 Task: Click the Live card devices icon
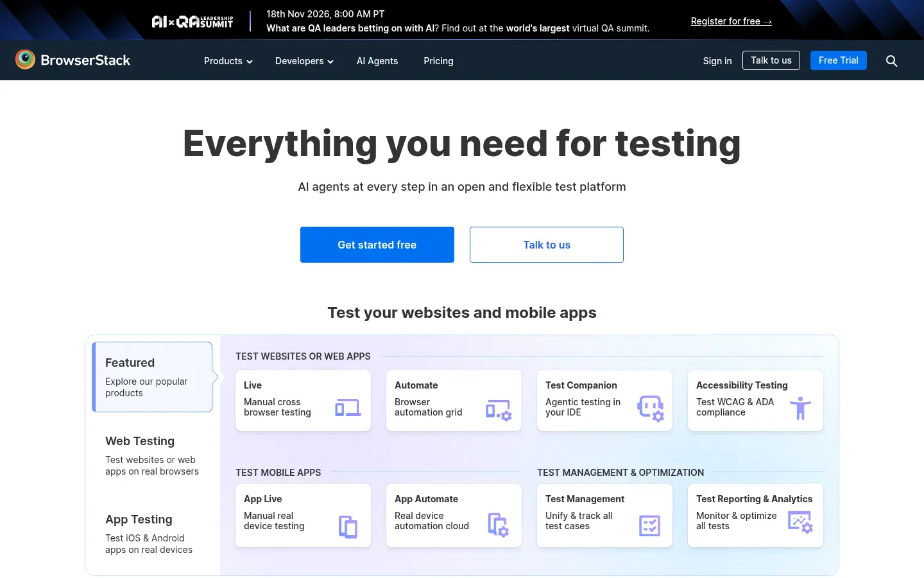(348, 408)
